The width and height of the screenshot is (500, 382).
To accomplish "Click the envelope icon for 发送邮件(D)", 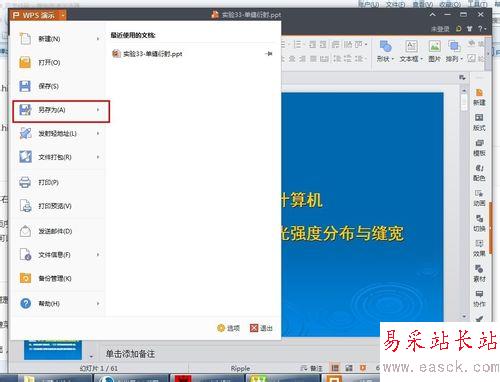I will (25, 231).
